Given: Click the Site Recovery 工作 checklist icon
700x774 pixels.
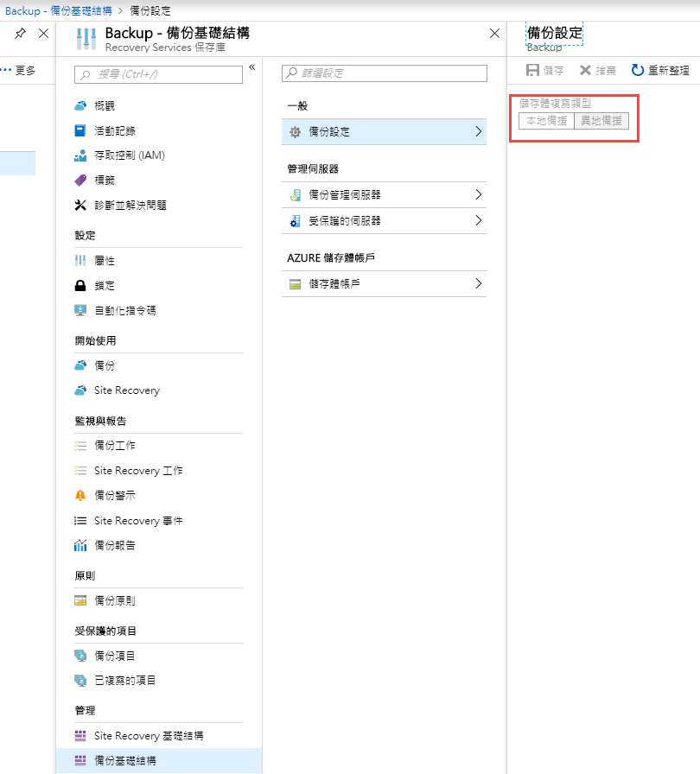Looking at the screenshot, I should [x=80, y=471].
